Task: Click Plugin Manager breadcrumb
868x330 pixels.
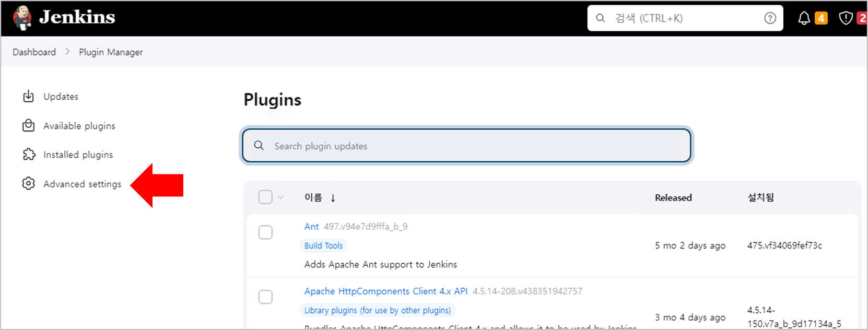Action: [x=111, y=52]
